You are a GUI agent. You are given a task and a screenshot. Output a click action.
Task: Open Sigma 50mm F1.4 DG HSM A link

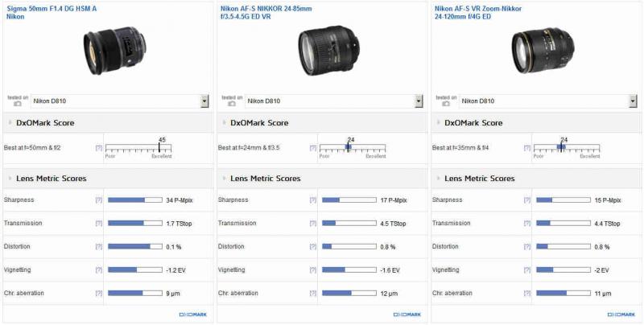[x=52, y=12]
